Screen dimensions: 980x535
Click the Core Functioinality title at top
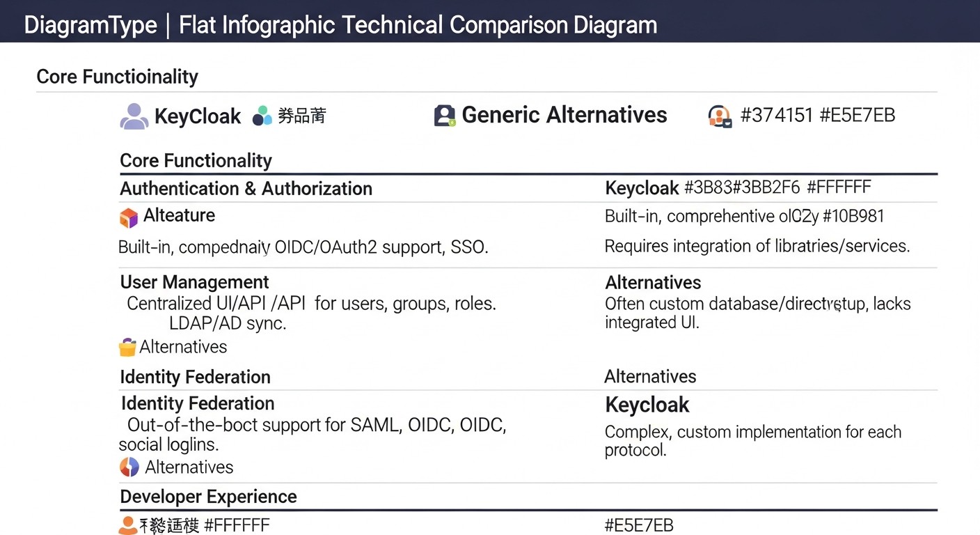point(117,77)
